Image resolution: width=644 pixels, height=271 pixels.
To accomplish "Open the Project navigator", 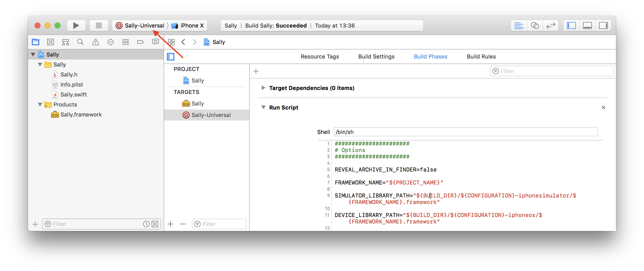I will pos(36,42).
